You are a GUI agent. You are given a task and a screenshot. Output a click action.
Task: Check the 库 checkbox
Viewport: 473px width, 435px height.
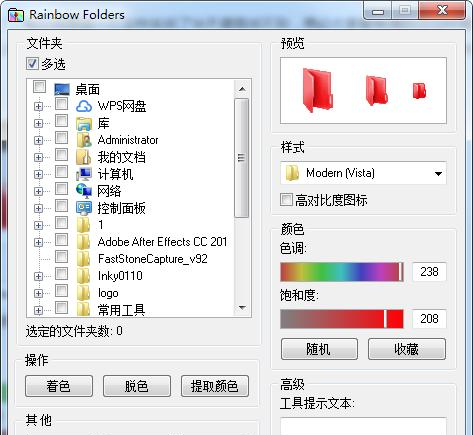click(61, 121)
